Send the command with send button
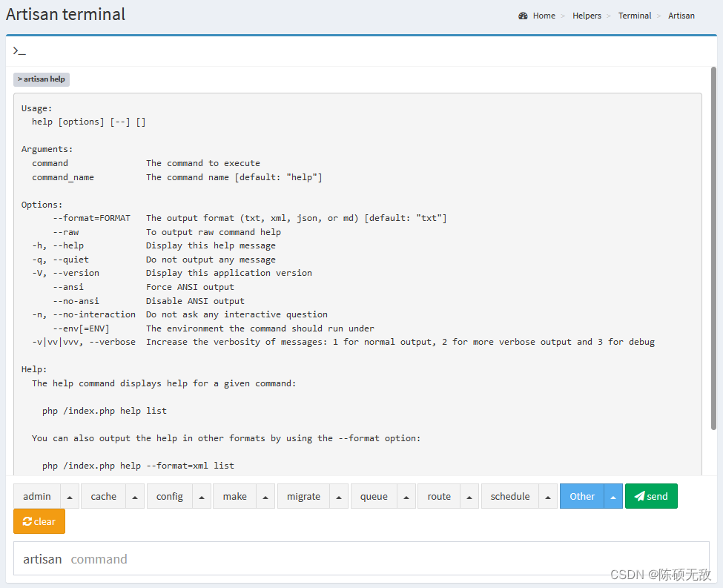 tap(651, 496)
